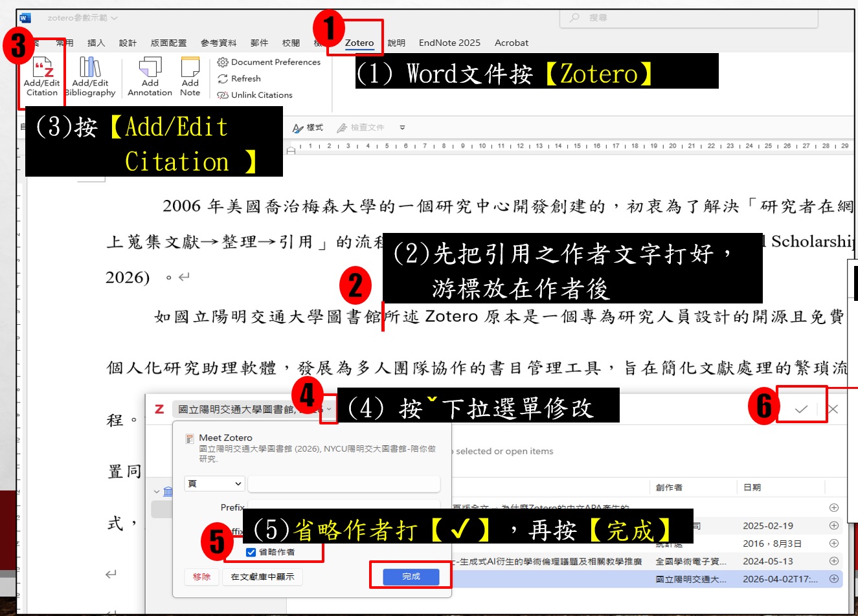Click the horizontal ruler in Word
The image size is (858, 616).
click(570, 146)
